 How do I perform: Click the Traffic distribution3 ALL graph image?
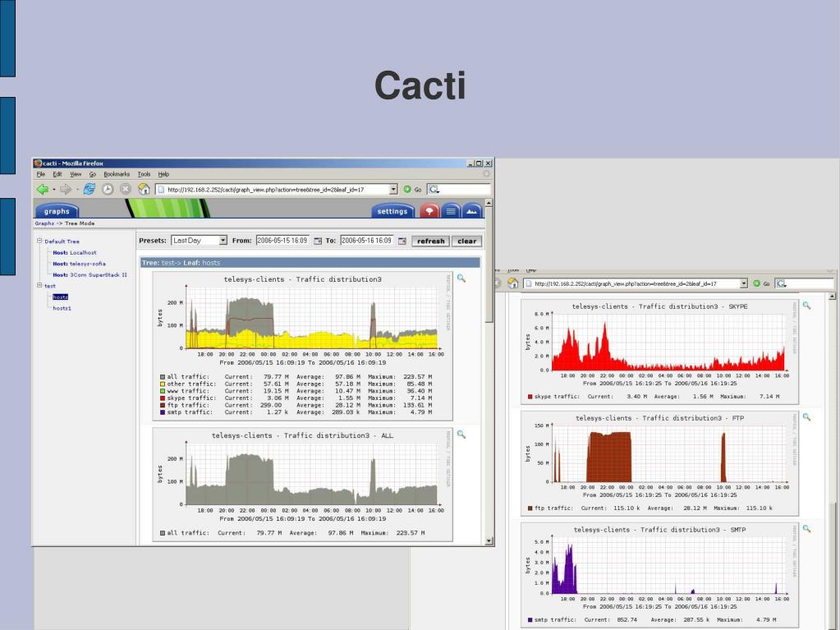click(x=303, y=485)
